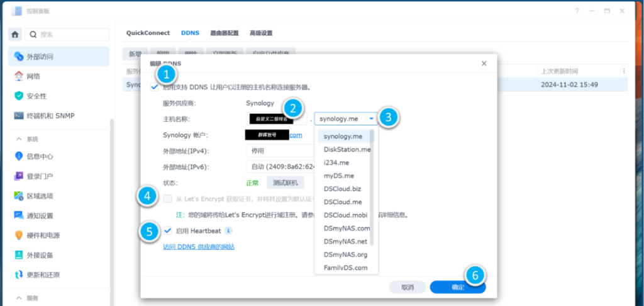This screenshot has height=306, width=644.
Task: Click the last update time column header
Action: pyautogui.click(x=560, y=71)
